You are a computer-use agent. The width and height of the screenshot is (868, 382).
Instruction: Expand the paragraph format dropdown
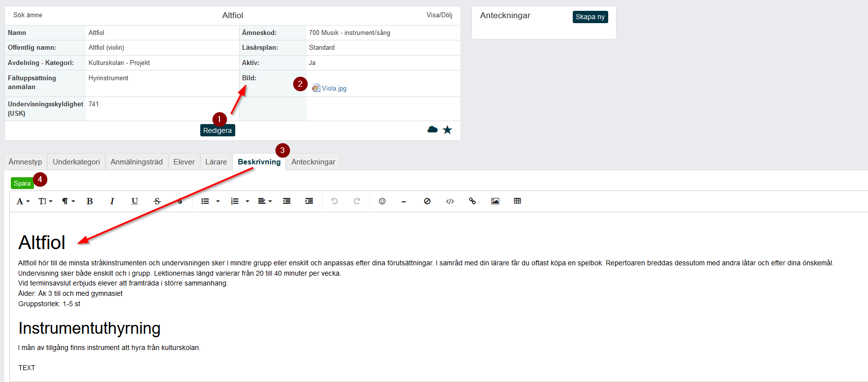click(x=68, y=201)
